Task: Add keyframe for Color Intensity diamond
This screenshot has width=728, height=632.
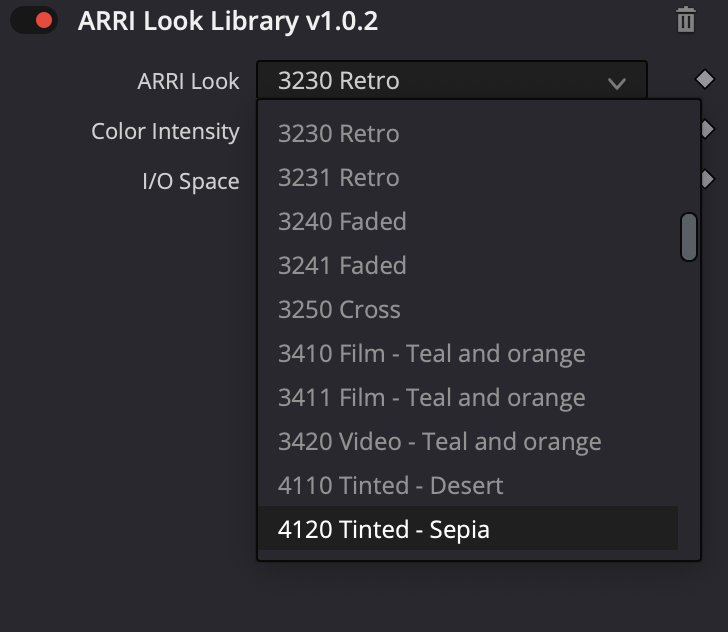Action: [707, 129]
